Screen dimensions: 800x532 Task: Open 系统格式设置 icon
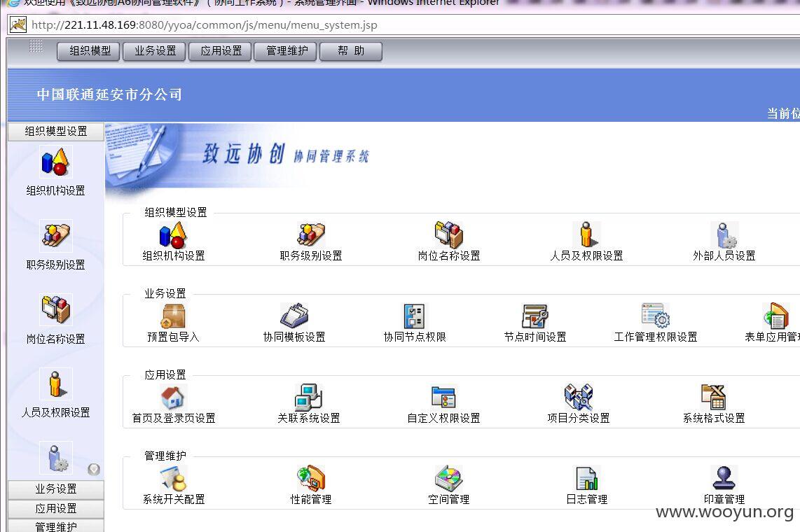[x=714, y=397]
